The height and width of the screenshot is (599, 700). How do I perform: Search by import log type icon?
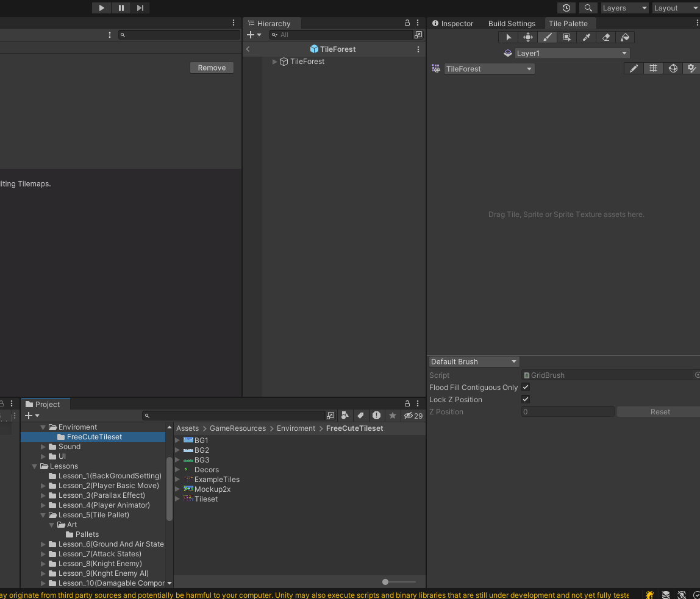[377, 416]
